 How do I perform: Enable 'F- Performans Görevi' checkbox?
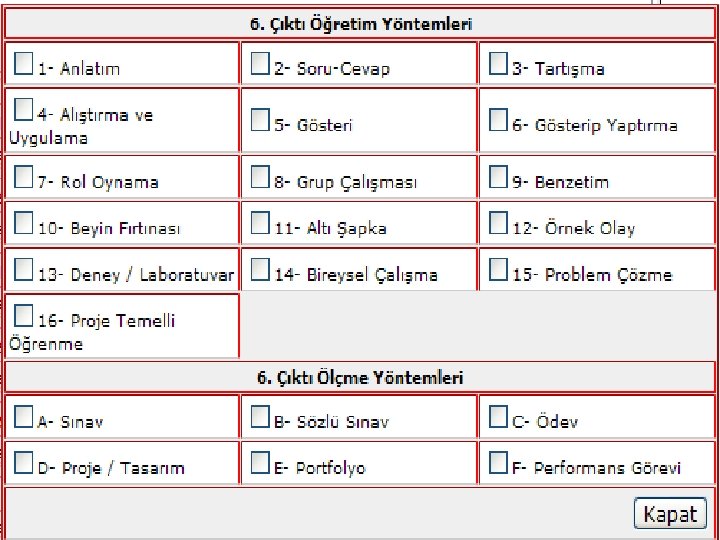click(x=498, y=465)
